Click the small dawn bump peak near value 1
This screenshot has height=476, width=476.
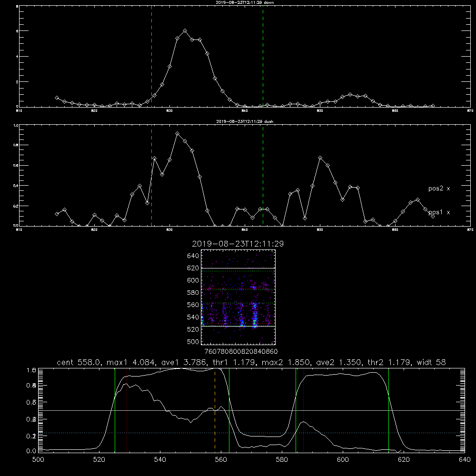(x=350, y=94)
